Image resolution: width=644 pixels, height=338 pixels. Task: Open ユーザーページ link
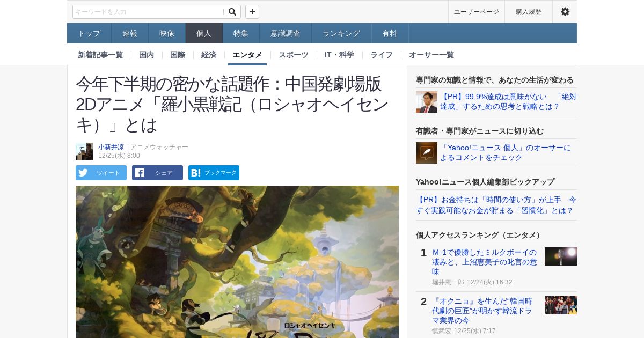(477, 12)
